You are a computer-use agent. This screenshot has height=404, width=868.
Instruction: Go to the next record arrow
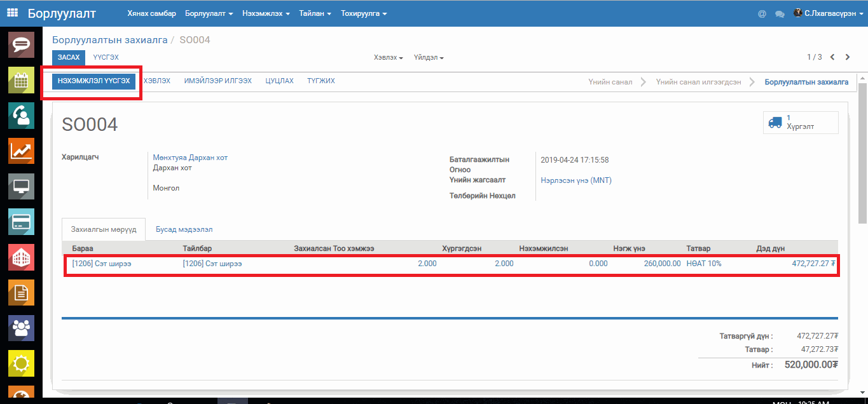[848, 57]
